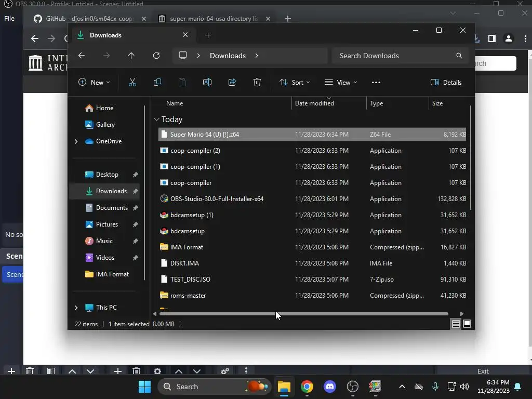Viewport: 532px width, 399px height.
Task: Click the horizontal scrollbar in file list
Action: (x=303, y=314)
